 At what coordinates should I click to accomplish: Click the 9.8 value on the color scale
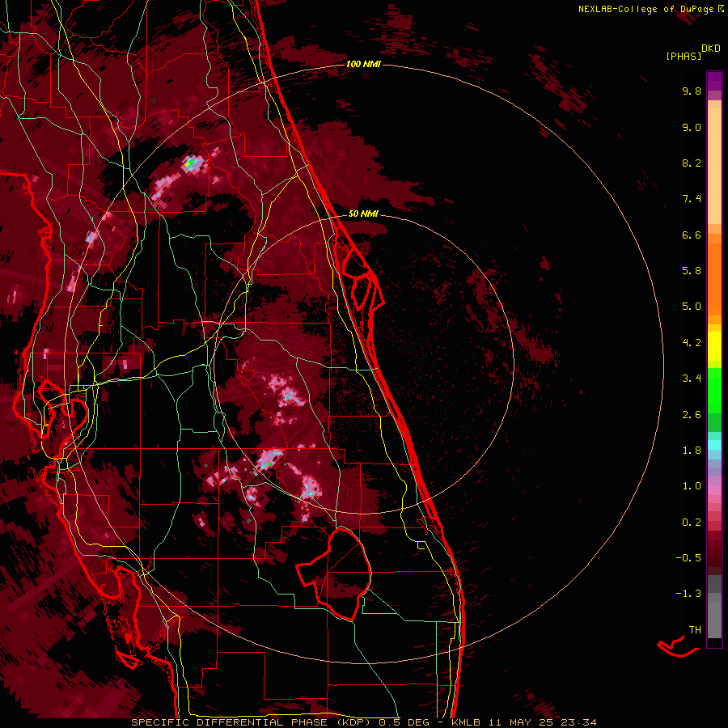pos(692,91)
